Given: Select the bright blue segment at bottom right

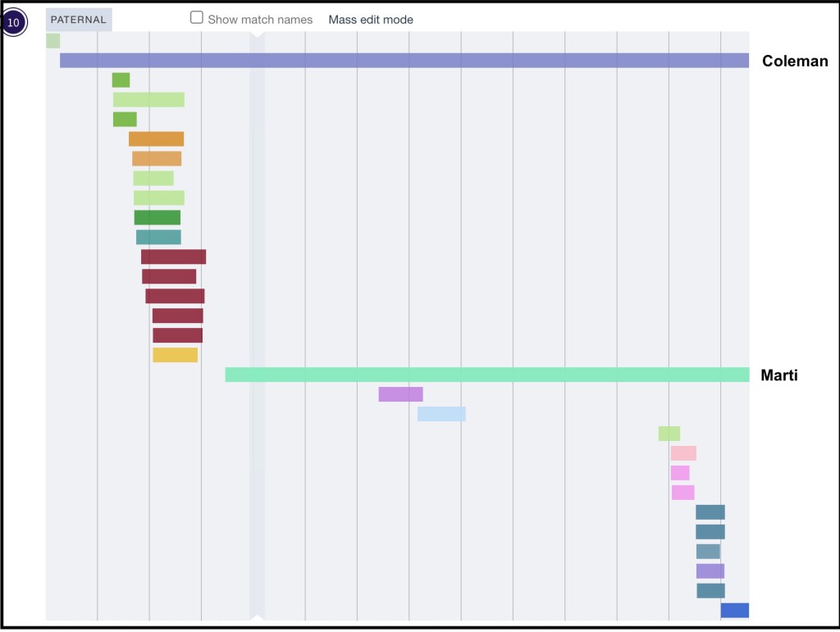Looking at the screenshot, I should (x=734, y=611).
